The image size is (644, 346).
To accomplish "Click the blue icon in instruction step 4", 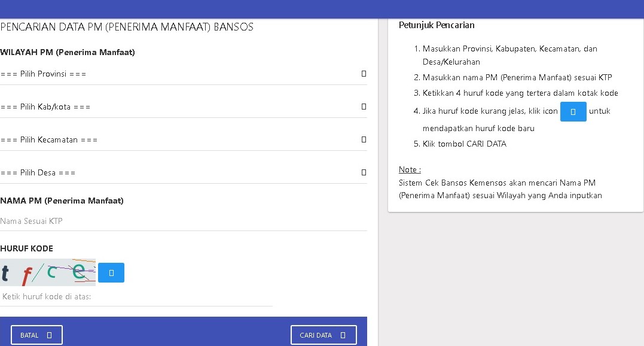I will click(x=573, y=112).
